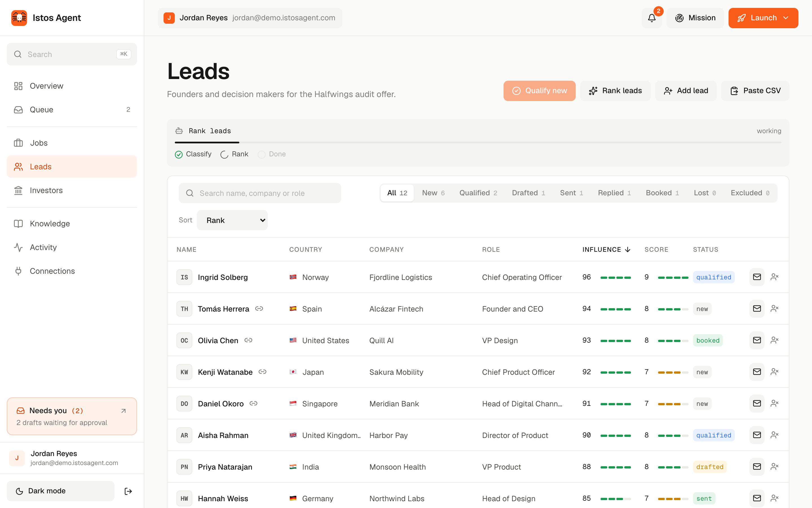Show the Excluded leads tab
The width and height of the screenshot is (812, 508).
[x=750, y=193]
